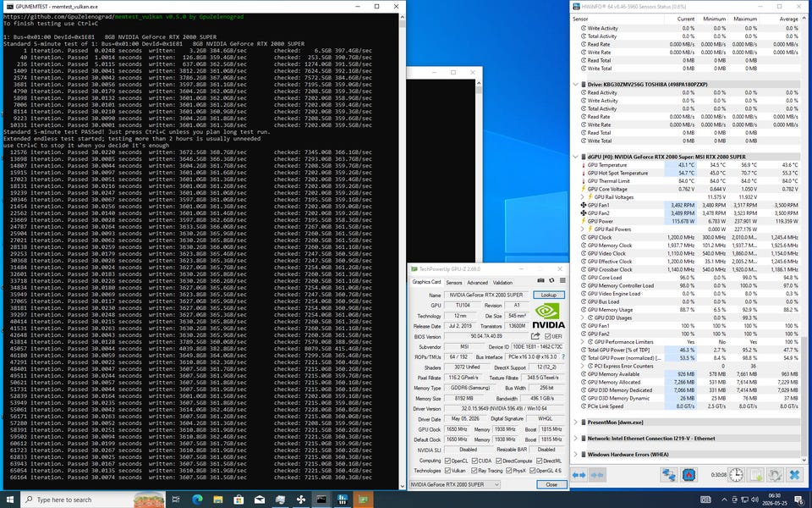812x508 pixels.
Task: Toggle Ray Tracing checkbox
Action: [474, 470]
